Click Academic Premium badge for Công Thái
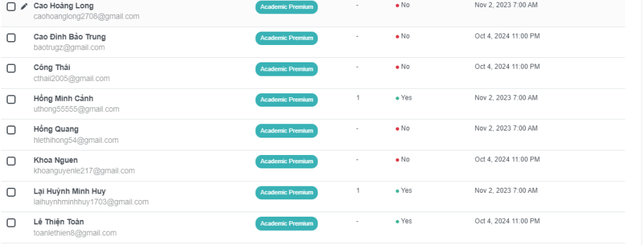This screenshot has width=644, height=245. pos(287,69)
